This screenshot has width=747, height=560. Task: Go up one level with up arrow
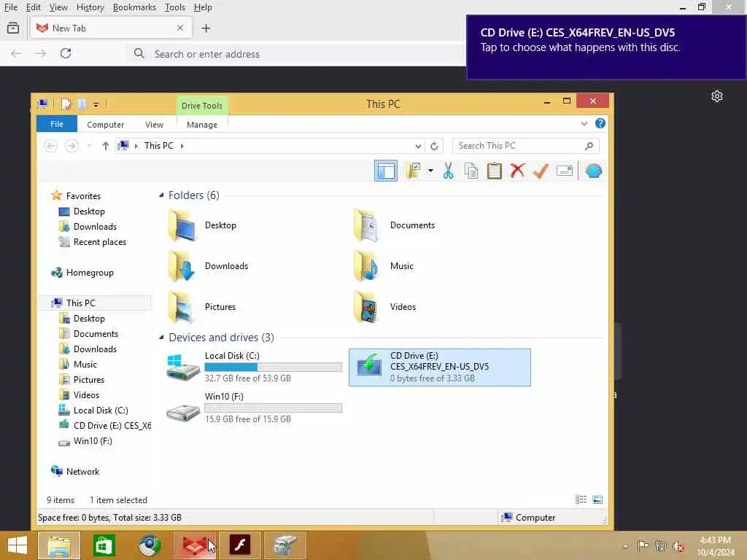pos(105,146)
